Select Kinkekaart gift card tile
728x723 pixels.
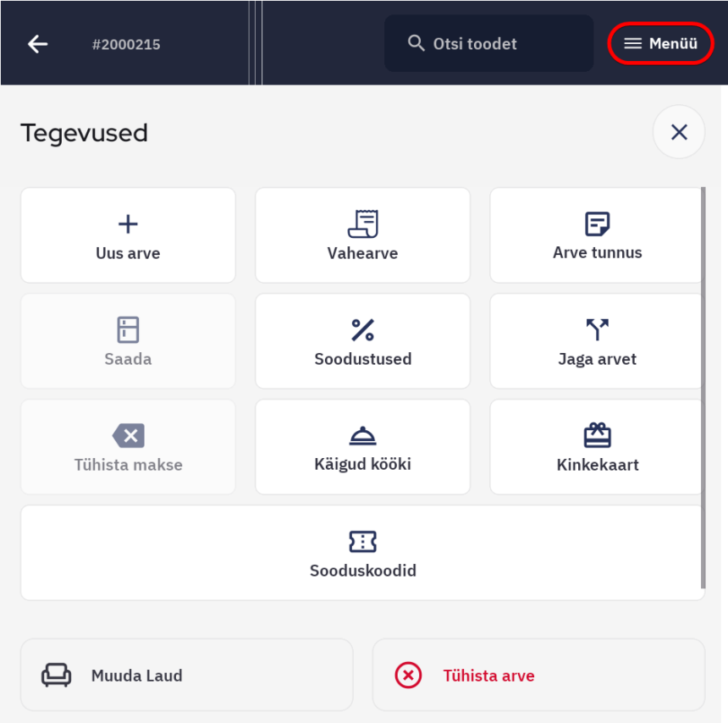point(597,447)
